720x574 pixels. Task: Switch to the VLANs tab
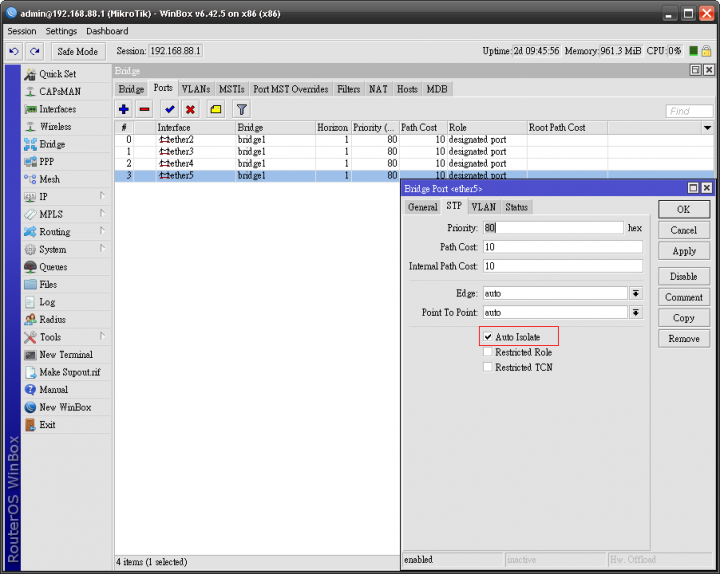pyautogui.click(x=196, y=89)
